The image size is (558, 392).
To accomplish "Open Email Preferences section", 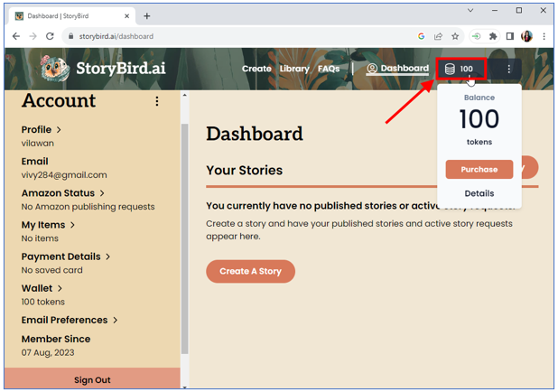I will click(69, 320).
